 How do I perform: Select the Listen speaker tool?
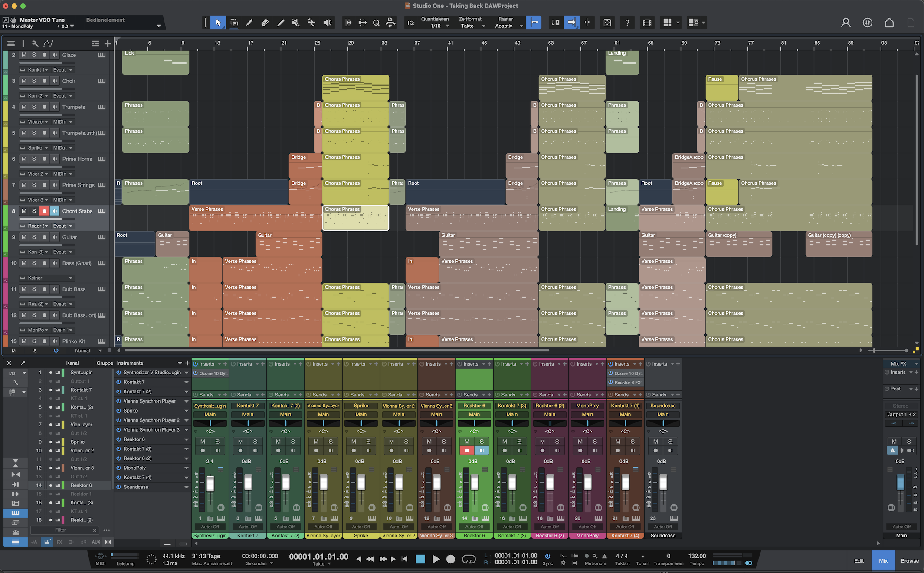328,23
